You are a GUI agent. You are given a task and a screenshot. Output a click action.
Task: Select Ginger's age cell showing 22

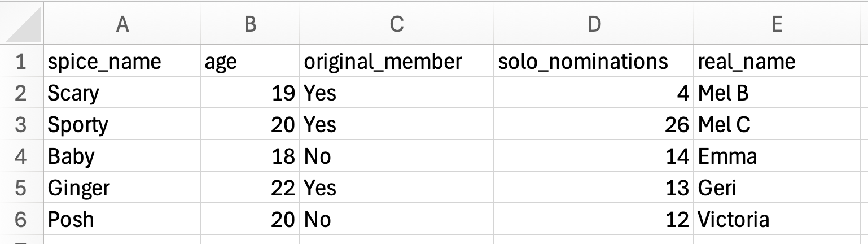pyautogui.click(x=250, y=188)
